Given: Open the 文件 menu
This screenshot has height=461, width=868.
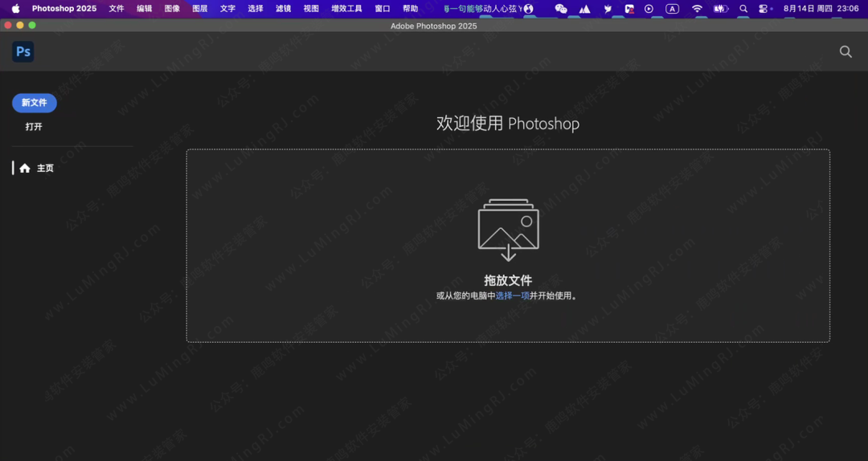Looking at the screenshot, I should [x=117, y=9].
